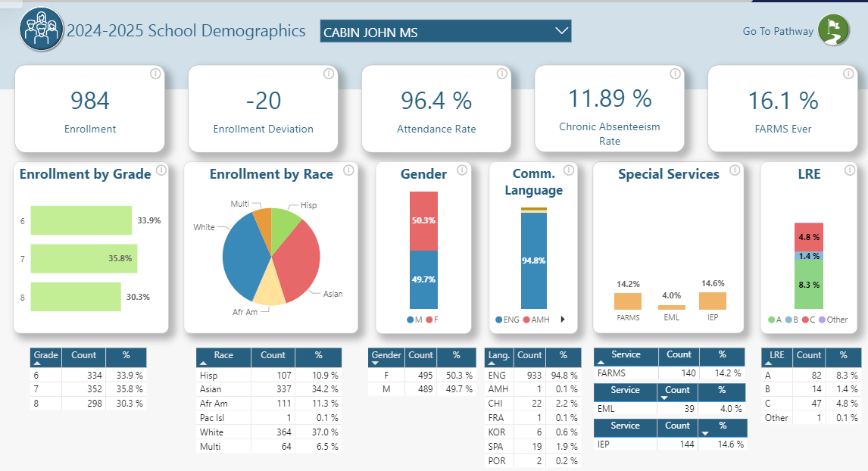Open info icon on Attendance Rate card
The image size is (868, 471).
pos(502,73)
